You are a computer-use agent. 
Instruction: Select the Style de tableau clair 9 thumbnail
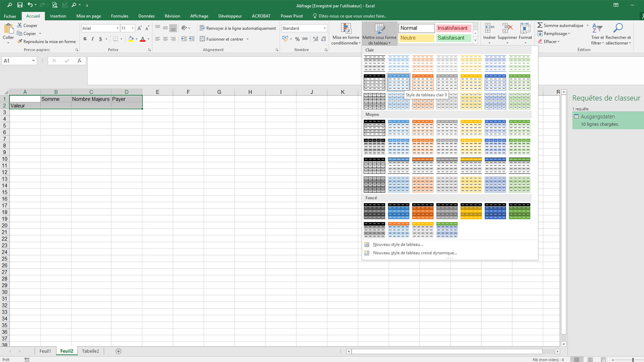coord(398,81)
